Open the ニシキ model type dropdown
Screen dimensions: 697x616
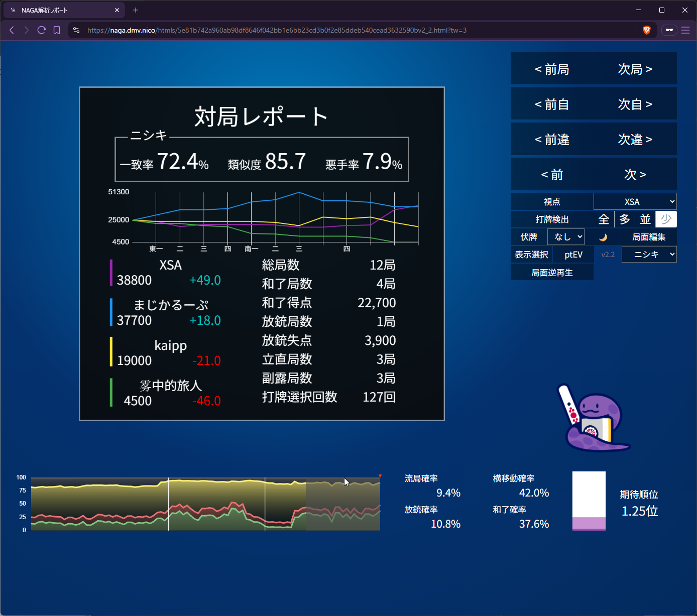649,255
